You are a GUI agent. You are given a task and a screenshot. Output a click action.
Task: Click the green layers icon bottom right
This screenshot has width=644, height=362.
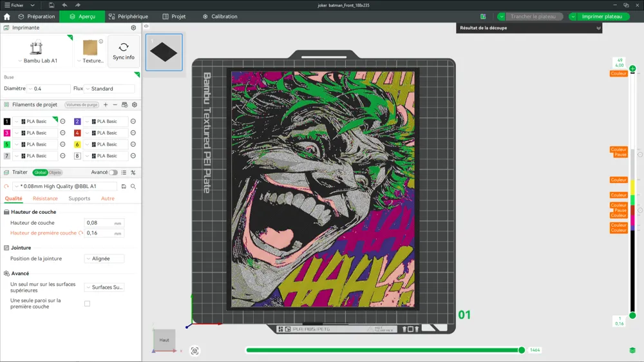pos(632,350)
